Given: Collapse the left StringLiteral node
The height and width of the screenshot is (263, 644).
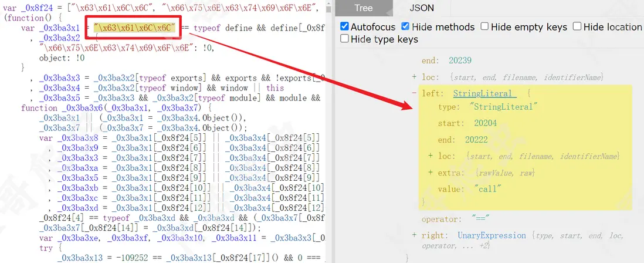Looking at the screenshot, I should pyautogui.click(x=415, y=94).
